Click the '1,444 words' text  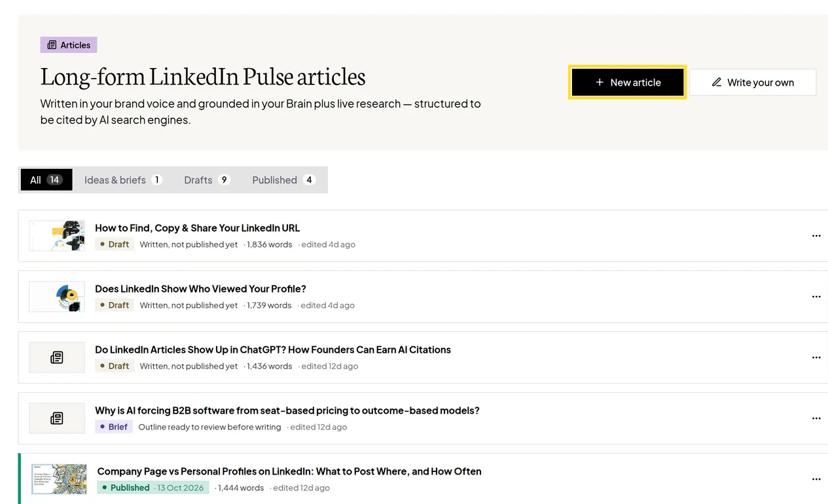point(241,488)
